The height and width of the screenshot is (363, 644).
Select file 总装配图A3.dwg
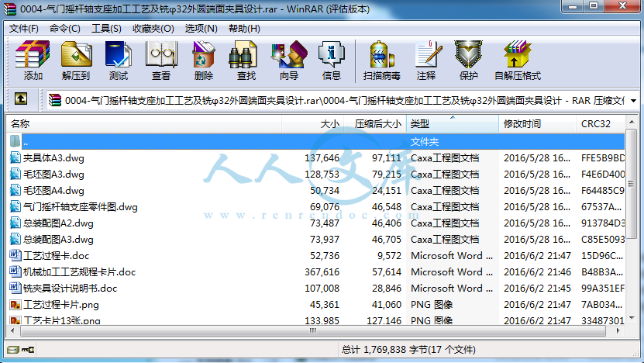[58, 240]
